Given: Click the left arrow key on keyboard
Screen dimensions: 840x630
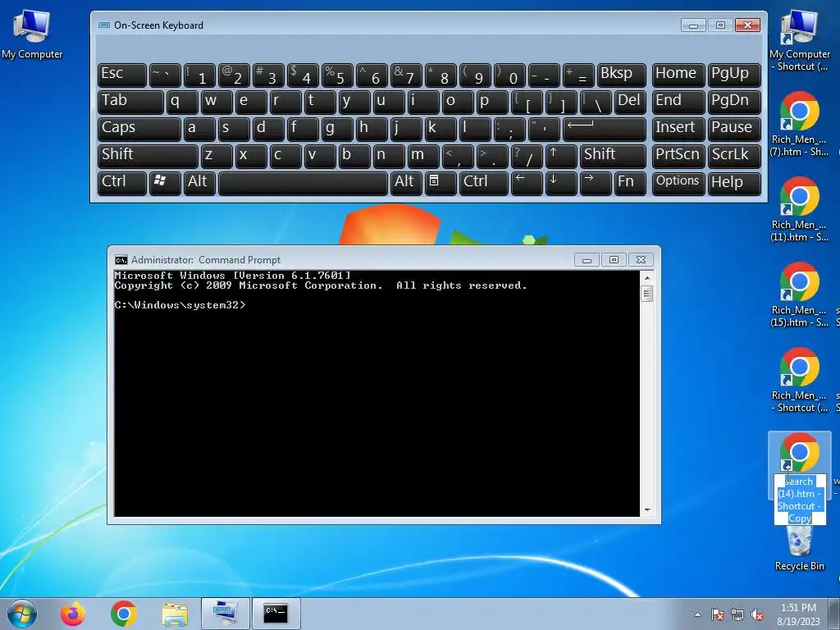Looking at the screenshot, I should point(527,183).
